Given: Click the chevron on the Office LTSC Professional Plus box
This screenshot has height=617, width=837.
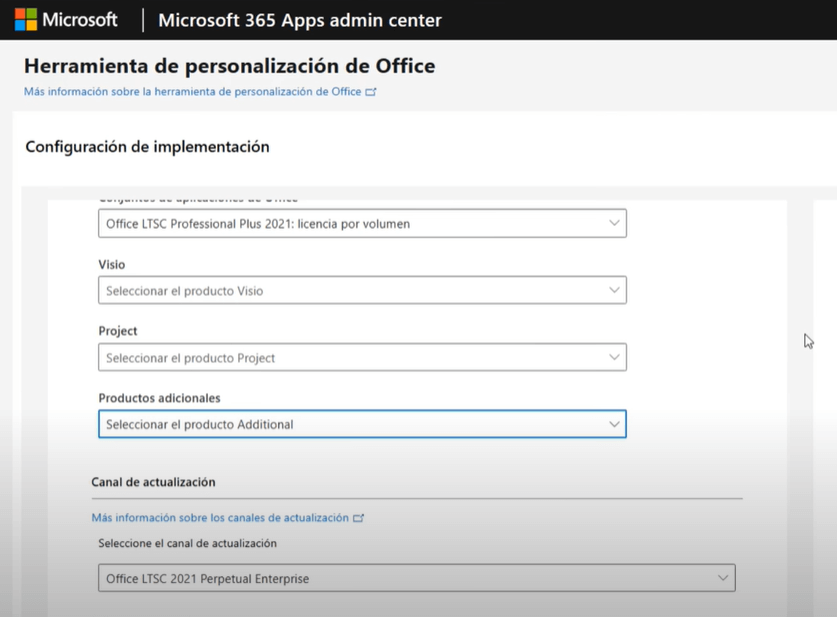Looking at the screenshot, I should coord(614,223).
